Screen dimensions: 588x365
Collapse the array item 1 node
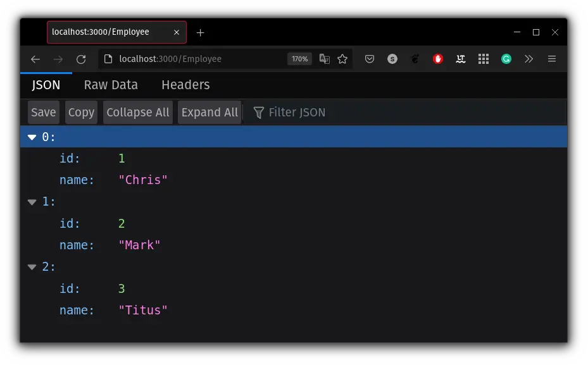(x=32, y=202)
